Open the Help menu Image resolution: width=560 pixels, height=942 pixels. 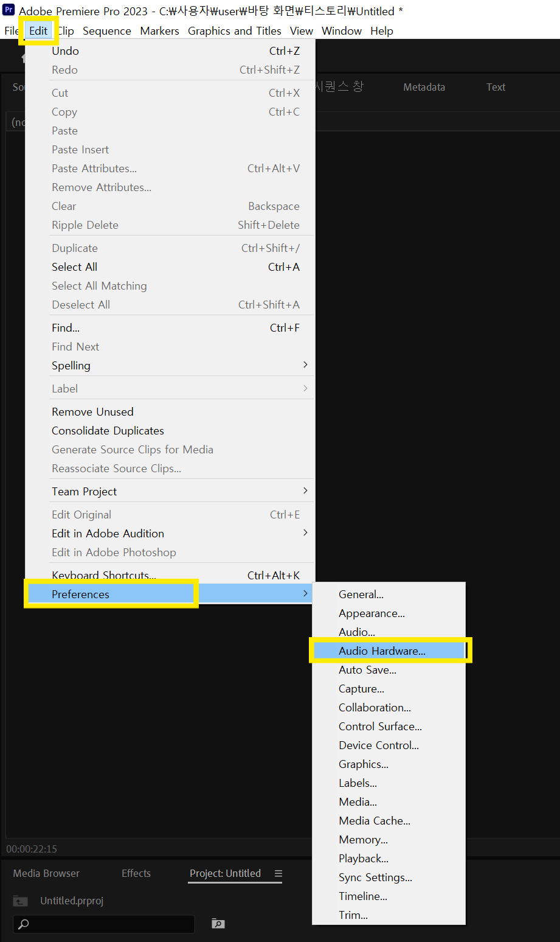(x=382, y=30)
